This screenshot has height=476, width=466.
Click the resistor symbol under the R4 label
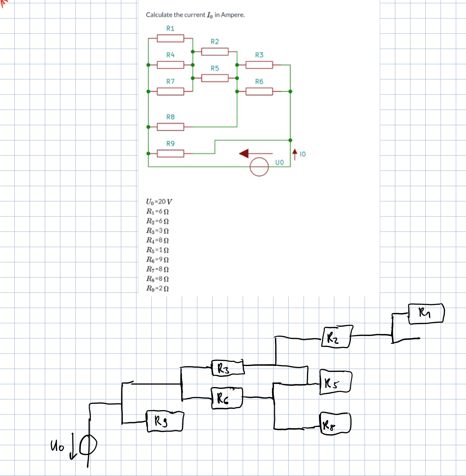pyautogui.click(x=170, y=65)
